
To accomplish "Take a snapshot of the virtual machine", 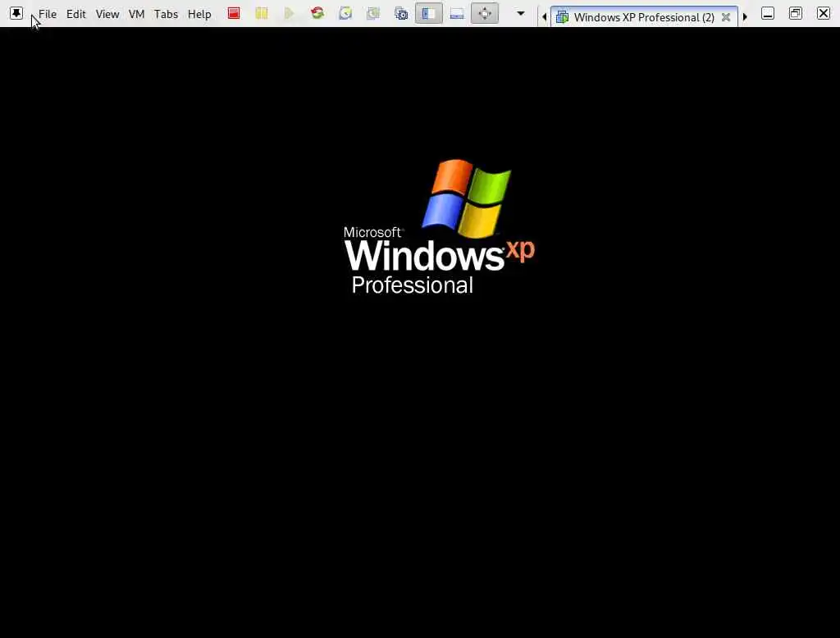I will pyautogui.click(x=345, y=13).
